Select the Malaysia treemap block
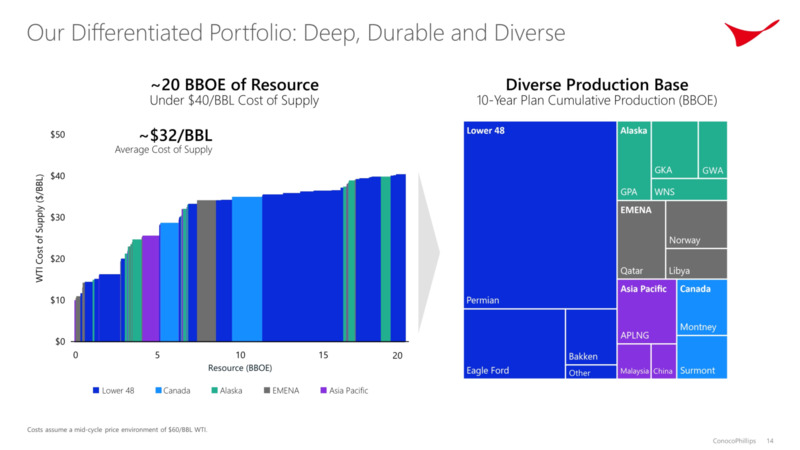 pyautogui.click(x=634, y=361)
